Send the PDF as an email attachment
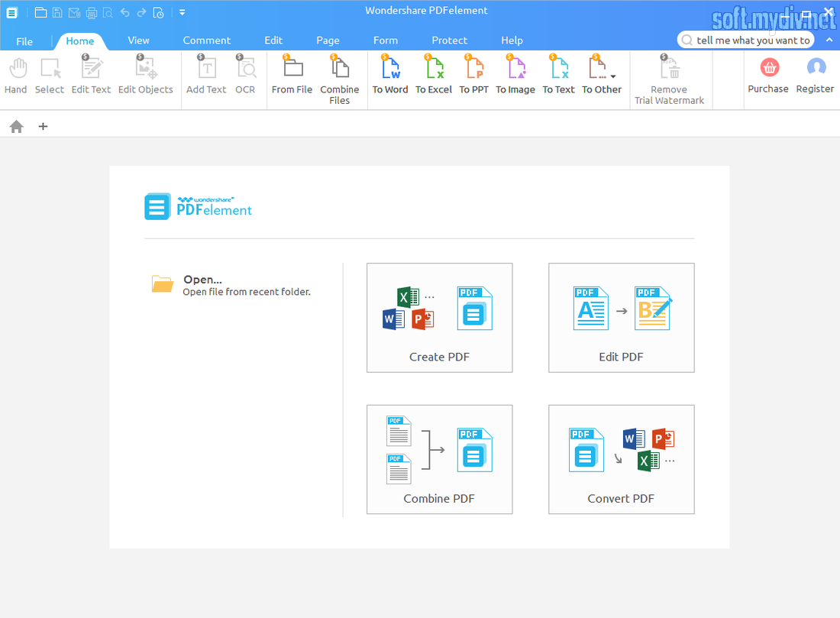The height and width of the screenshot is (618, 840). (x=75, y=12)
